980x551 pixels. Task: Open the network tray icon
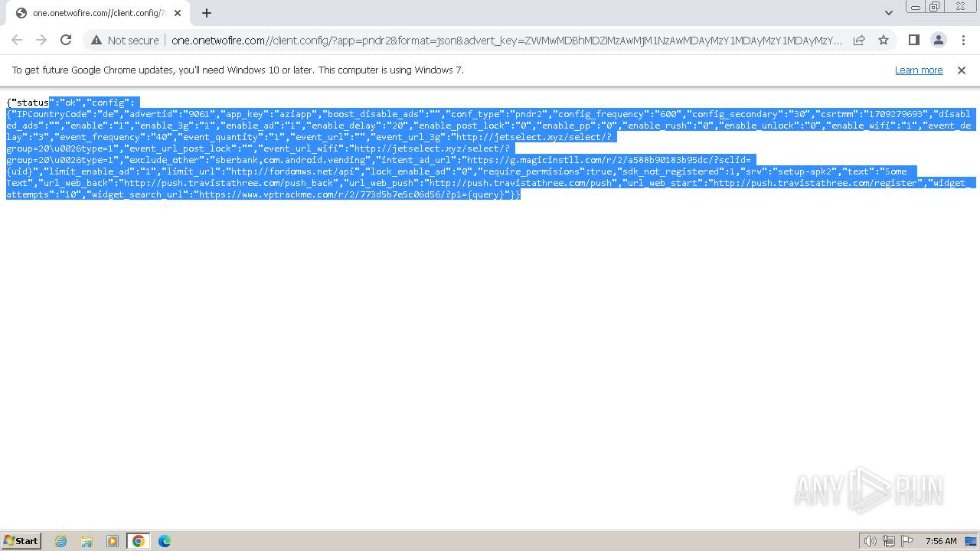889,541
